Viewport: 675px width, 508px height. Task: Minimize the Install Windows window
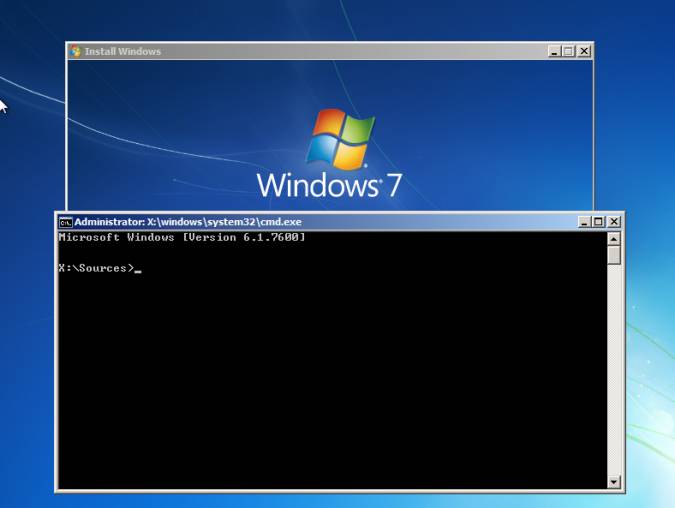[x=555, y=51]
